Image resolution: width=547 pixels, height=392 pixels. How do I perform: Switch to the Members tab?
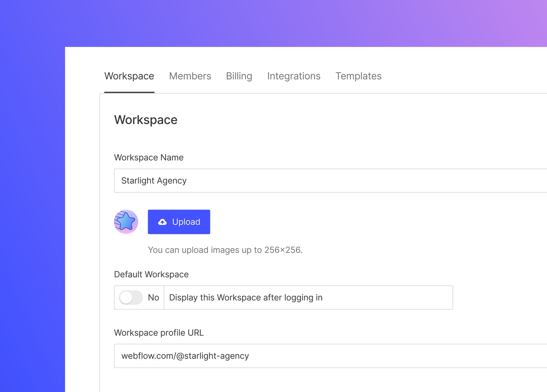click(190, 76)
